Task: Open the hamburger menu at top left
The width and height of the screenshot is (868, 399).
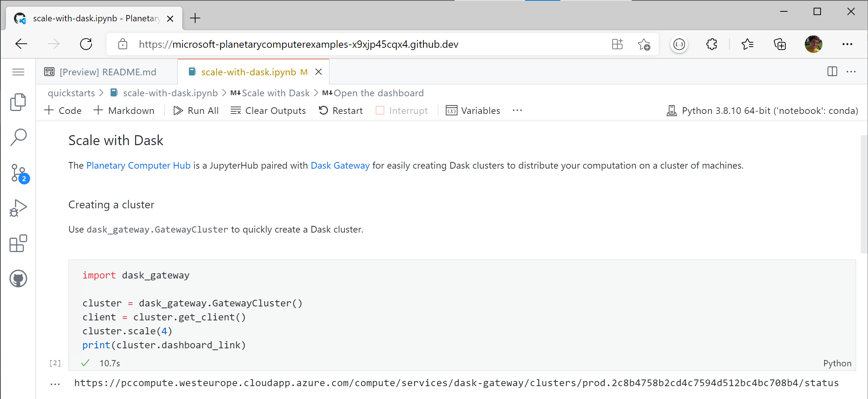Action: (x=18, y=72)
